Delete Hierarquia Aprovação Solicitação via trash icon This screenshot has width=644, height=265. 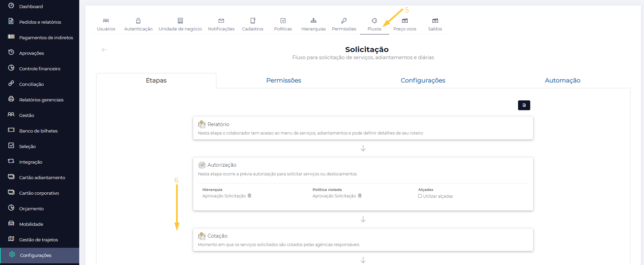[250, 196]
